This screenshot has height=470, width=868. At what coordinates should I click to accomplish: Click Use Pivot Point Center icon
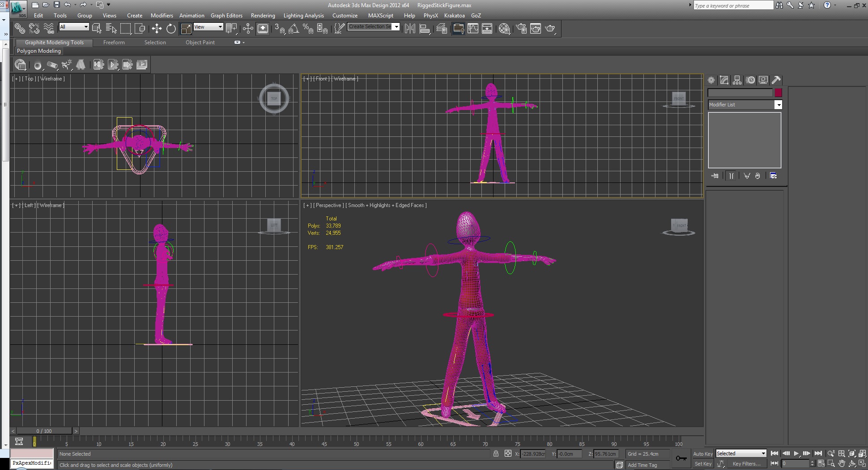coord(231,29)
